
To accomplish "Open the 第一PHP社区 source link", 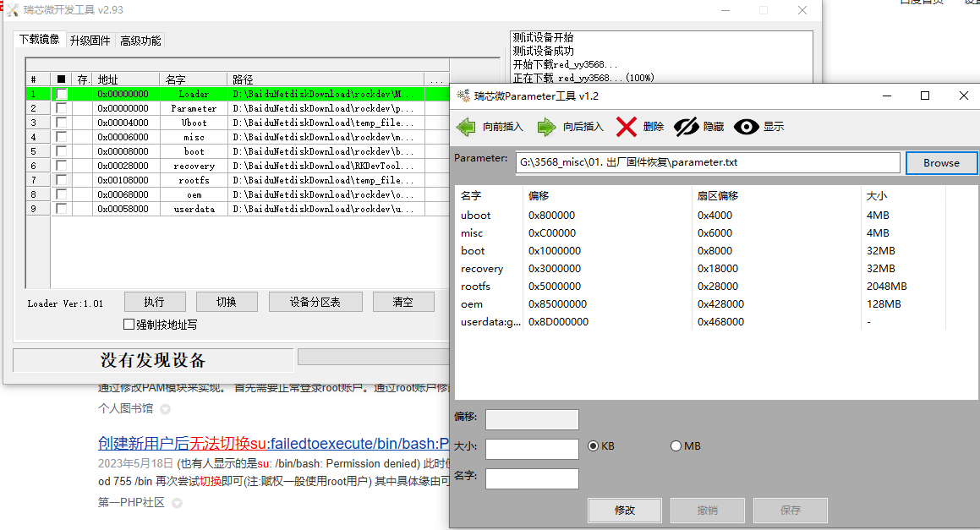I will (131, 502).
